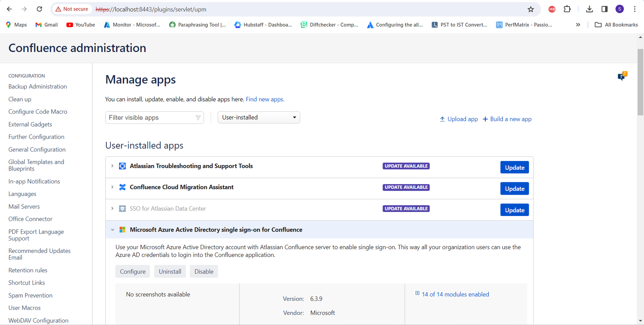Screen dimensions: 644x325
Task: Open User Macros in sidebar
Action: 25,308
